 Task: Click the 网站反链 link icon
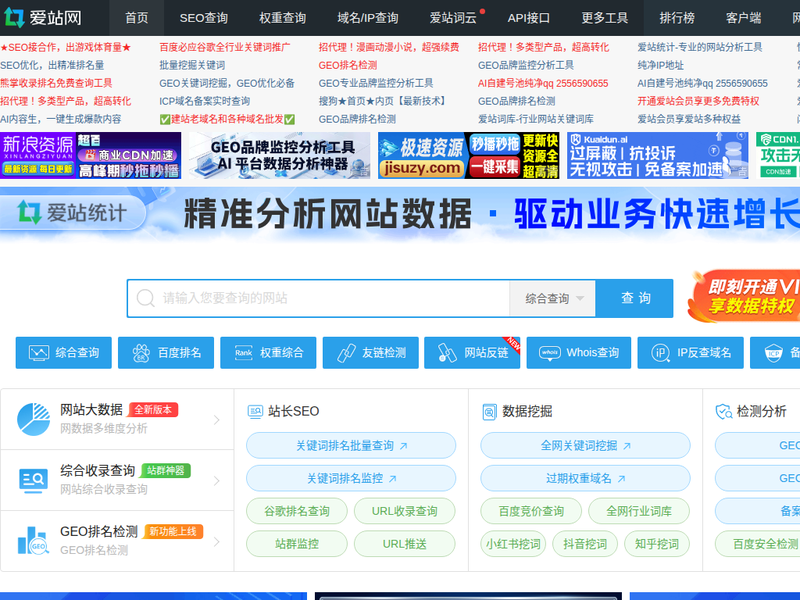click(447, 353)
